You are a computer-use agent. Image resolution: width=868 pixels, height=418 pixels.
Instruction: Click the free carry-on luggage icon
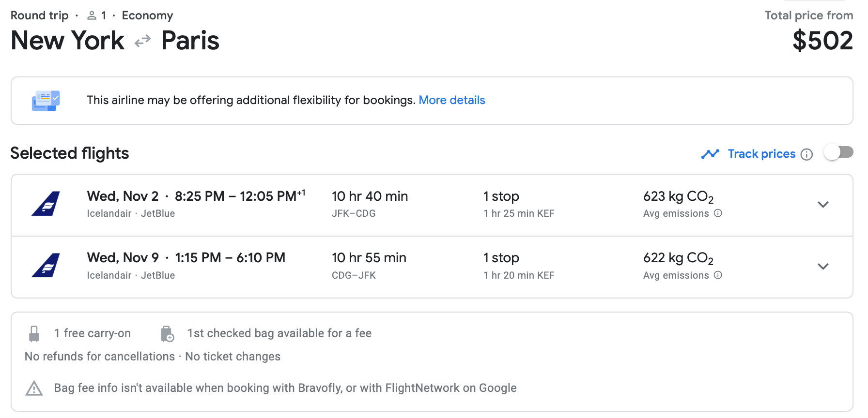point(34,334)
